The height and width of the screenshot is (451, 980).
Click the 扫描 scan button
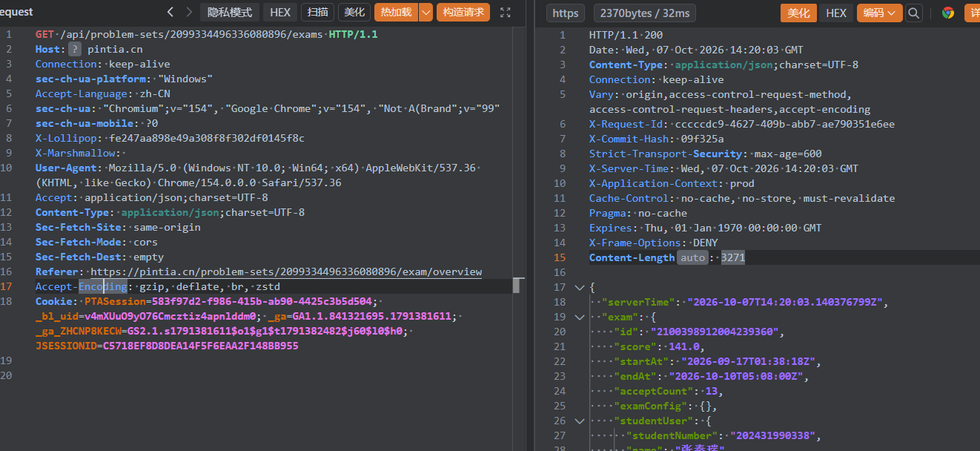318,12
